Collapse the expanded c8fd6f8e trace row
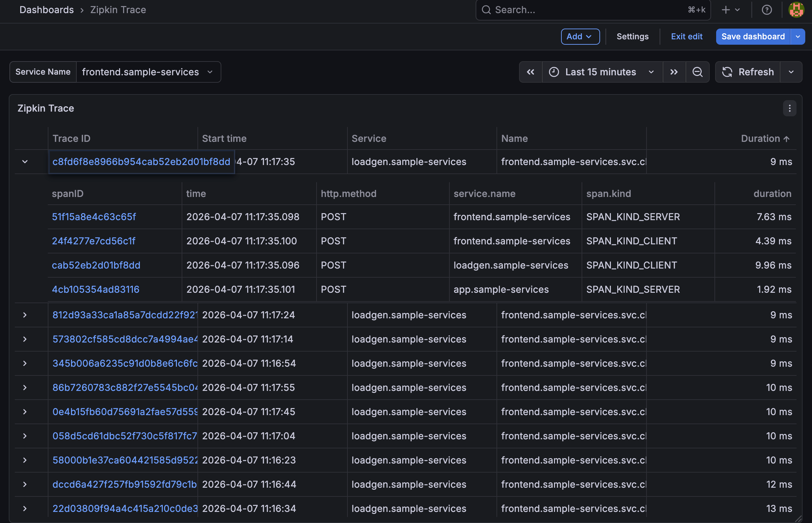Viewport: 812px width, 523px height. tap(25, 162)
